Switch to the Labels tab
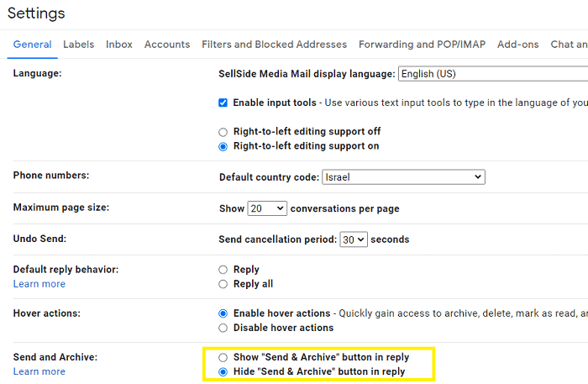The width and height of the screenshot is (588, 384). pos(78,45)
